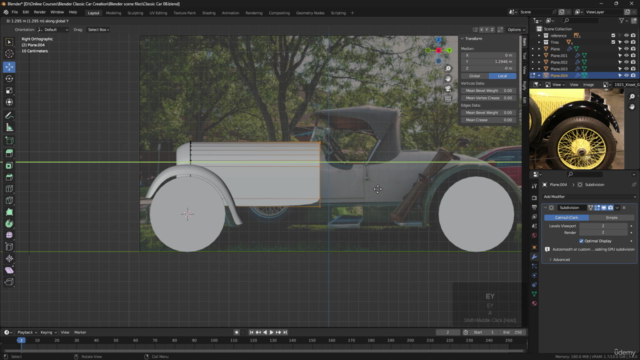Select the Shrink/Fatten tool
This screenshot has width=640, height=360.
pos(9,259)
